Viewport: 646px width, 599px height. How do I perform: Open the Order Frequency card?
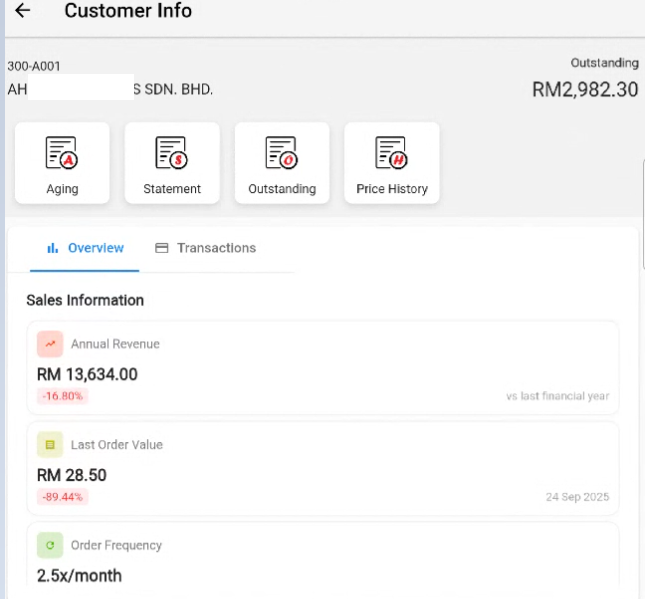(x=322, y=560)
